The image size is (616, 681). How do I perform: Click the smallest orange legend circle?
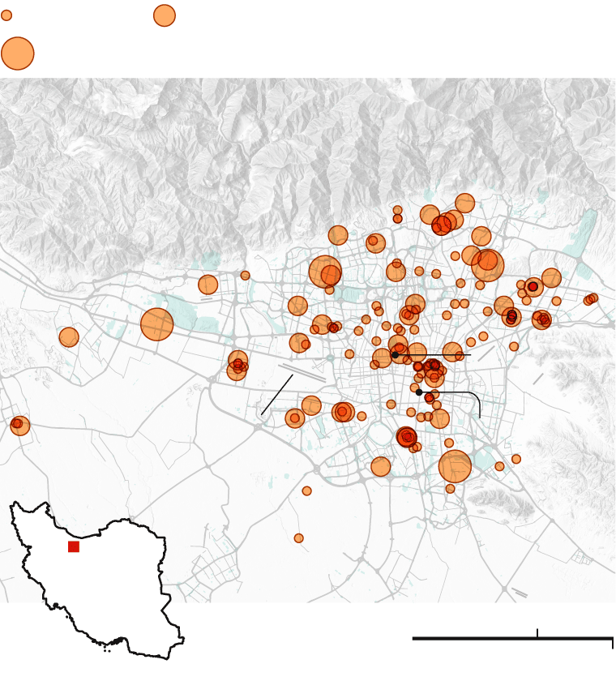6,15
